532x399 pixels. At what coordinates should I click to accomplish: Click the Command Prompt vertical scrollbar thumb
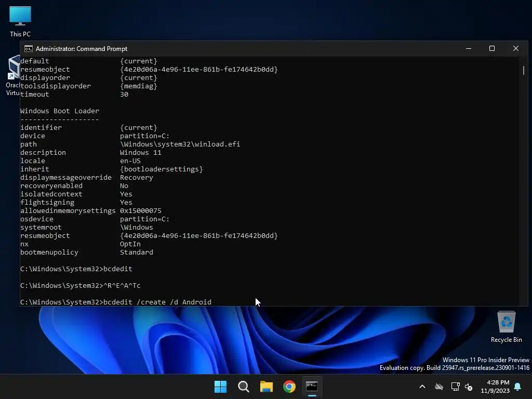[524, 70]
